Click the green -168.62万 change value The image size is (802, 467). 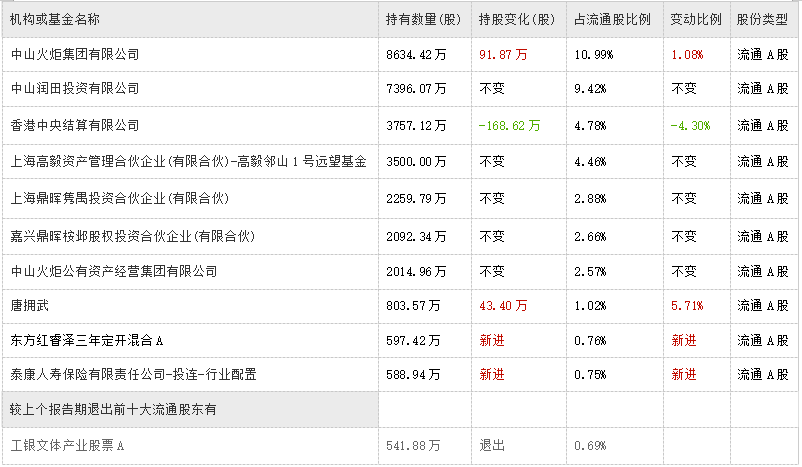coord(510,126)
